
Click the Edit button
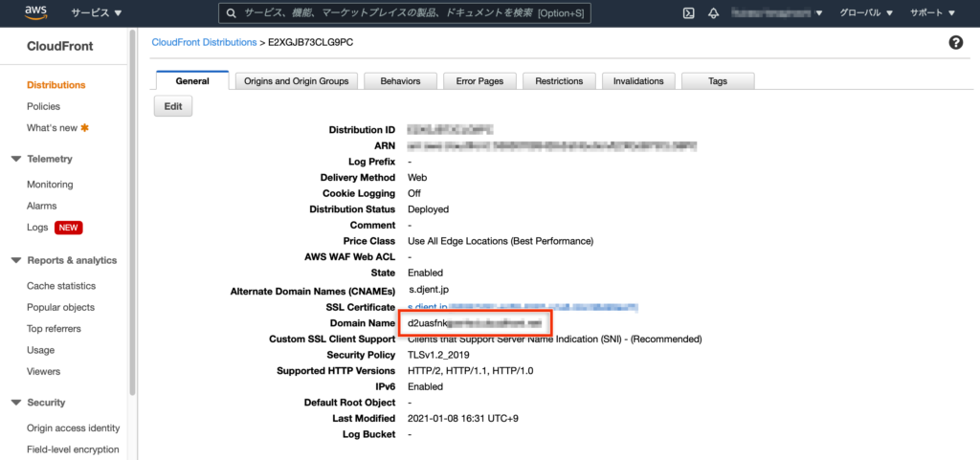[x=173, y=106]
